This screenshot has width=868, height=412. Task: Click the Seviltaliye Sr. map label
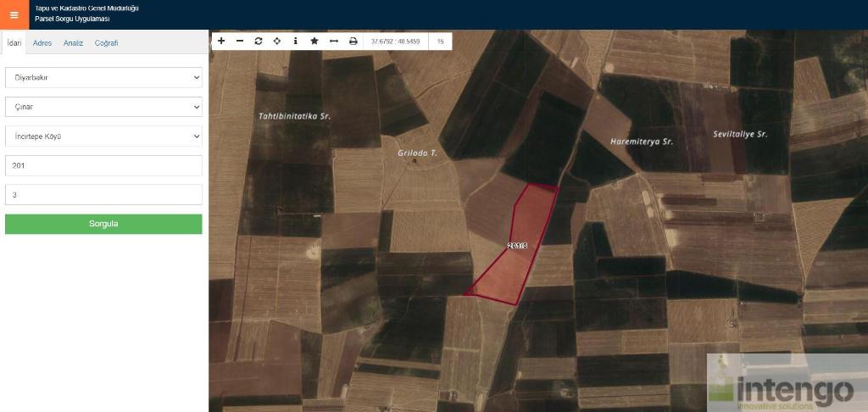(x=741, y=134)
